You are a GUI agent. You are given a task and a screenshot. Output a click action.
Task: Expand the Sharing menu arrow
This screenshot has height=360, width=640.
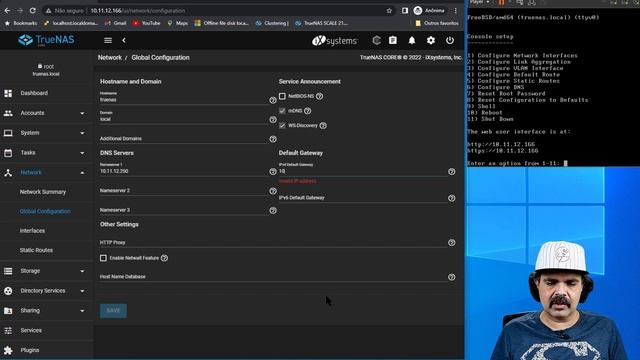[x=82, y=311]
